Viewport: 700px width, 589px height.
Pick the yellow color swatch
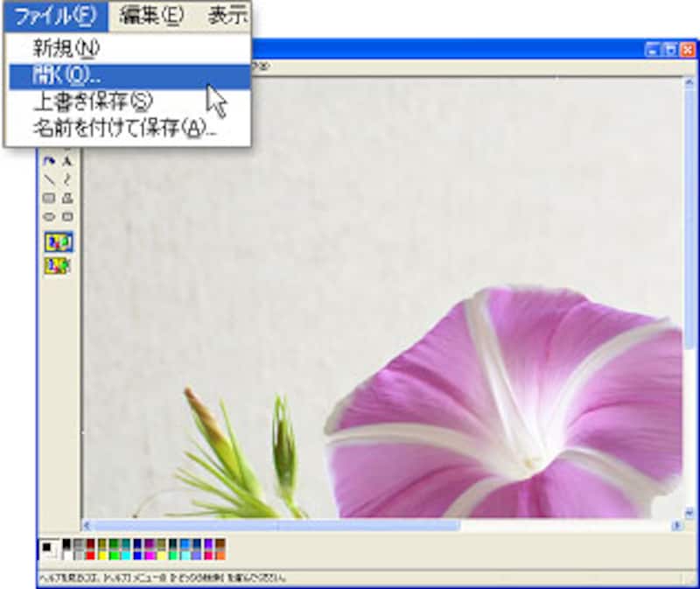click(102, 554)
